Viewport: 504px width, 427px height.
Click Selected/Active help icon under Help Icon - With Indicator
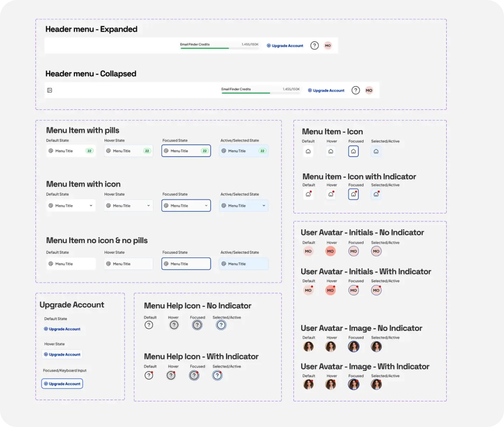(x=217, y=375)
